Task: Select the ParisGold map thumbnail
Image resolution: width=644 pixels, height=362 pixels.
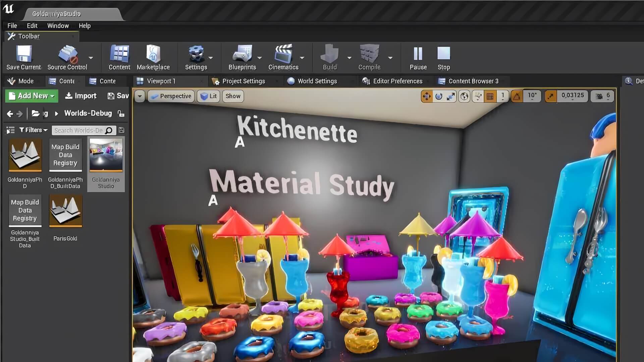Action: coord(65,211)
